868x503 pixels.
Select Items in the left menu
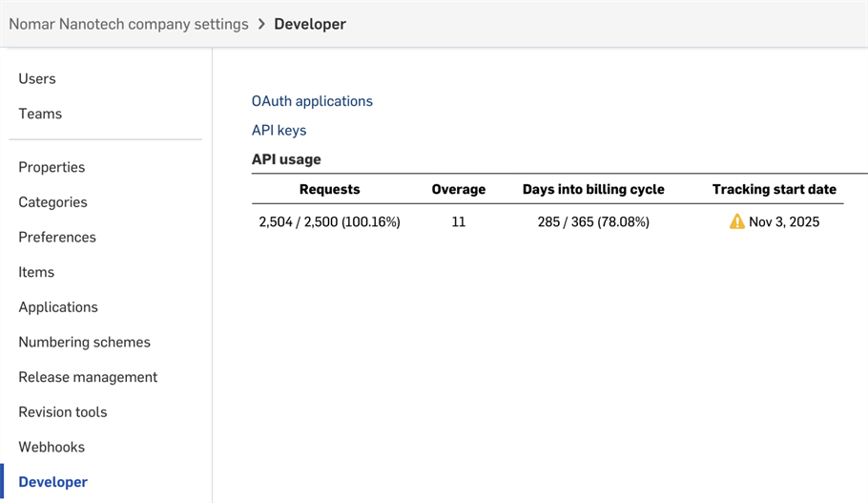coord(36,272)
